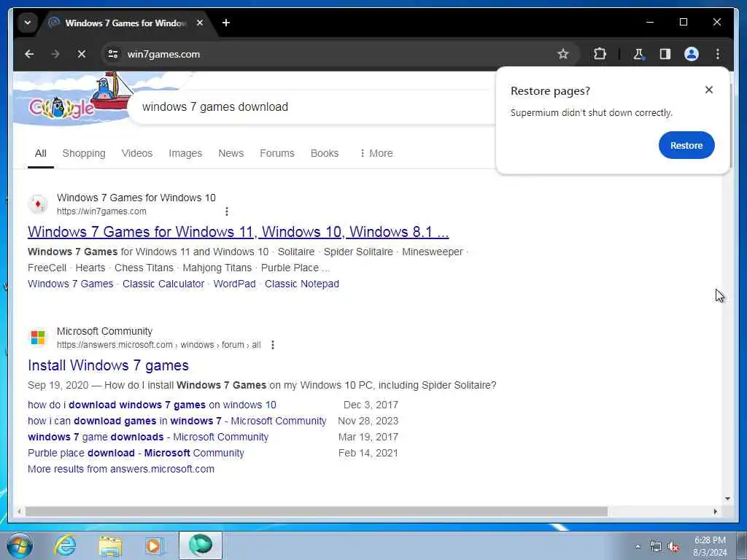The height and width of the screenshot is (560, 747).
Task: Select the All search tab
Action: 41,153
